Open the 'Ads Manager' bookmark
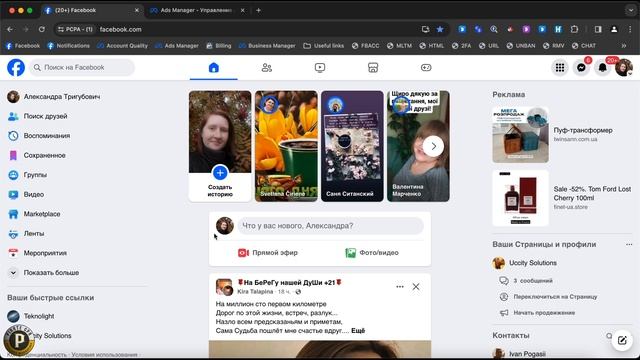Viewport: 640px width, 360px height. [177, 46]
